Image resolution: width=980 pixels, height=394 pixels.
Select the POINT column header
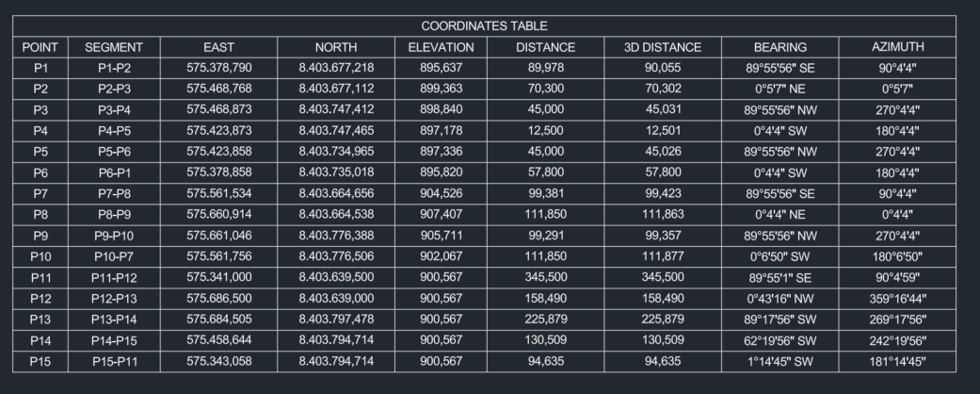click(x=40, y=46)
